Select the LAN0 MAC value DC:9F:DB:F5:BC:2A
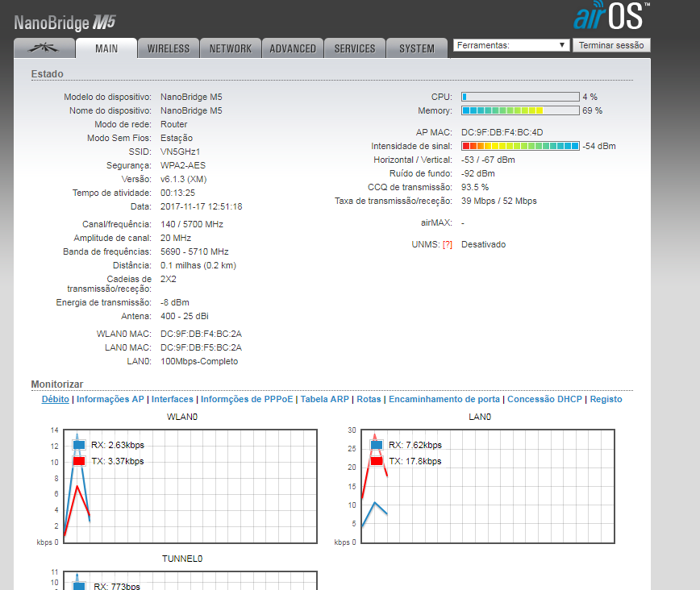This screenshot has height=590, width=700. tap(201, 347)
